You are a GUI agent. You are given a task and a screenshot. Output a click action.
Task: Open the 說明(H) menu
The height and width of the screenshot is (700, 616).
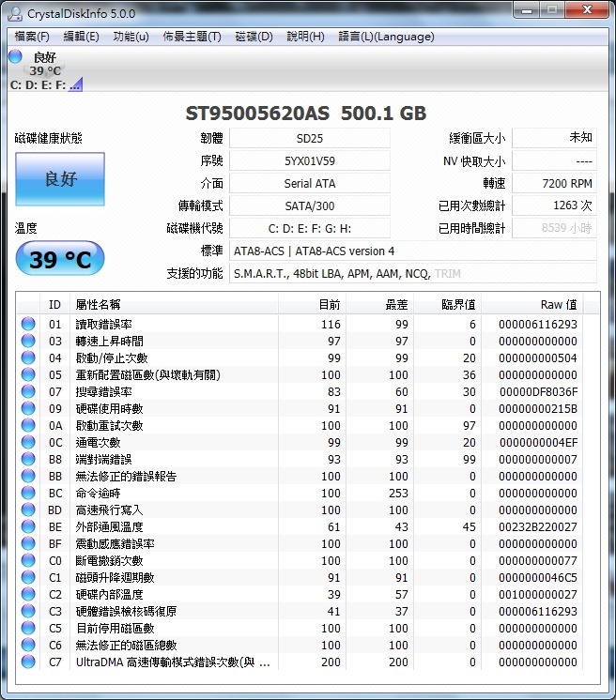coord(305,37)
